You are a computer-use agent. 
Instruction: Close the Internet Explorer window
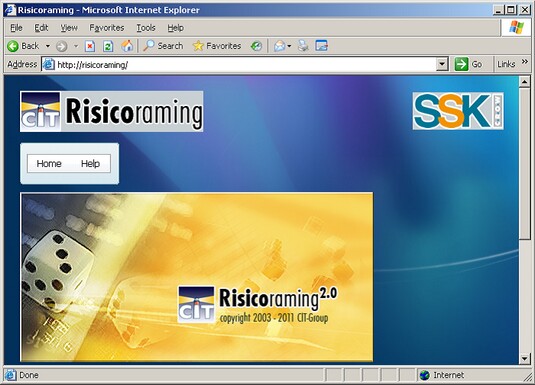pos(524,10)
